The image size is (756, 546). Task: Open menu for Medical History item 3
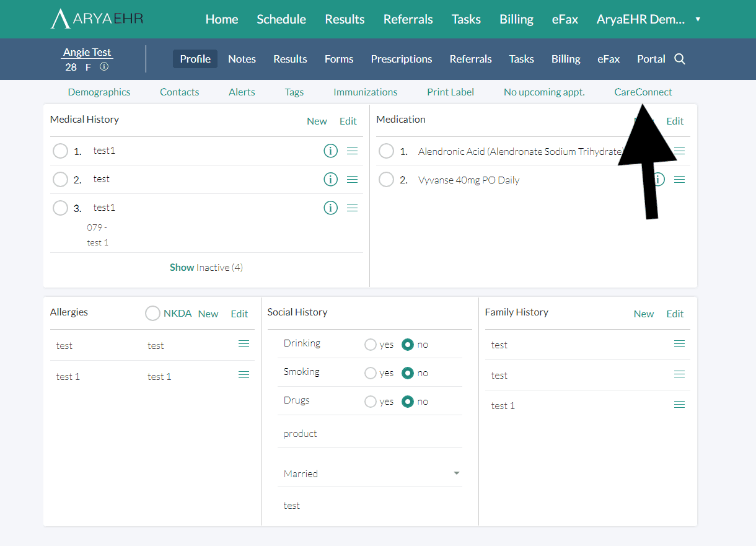click(353, 208)
